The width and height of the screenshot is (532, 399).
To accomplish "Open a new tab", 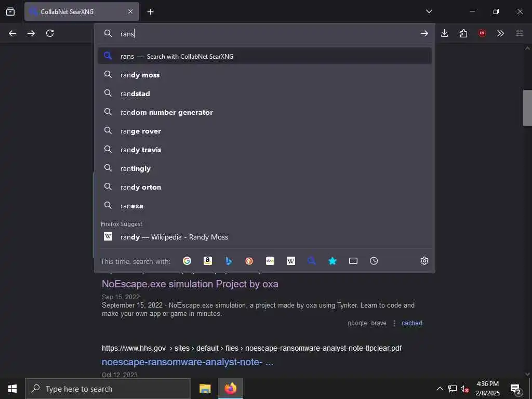I will (x=150, y=12).
